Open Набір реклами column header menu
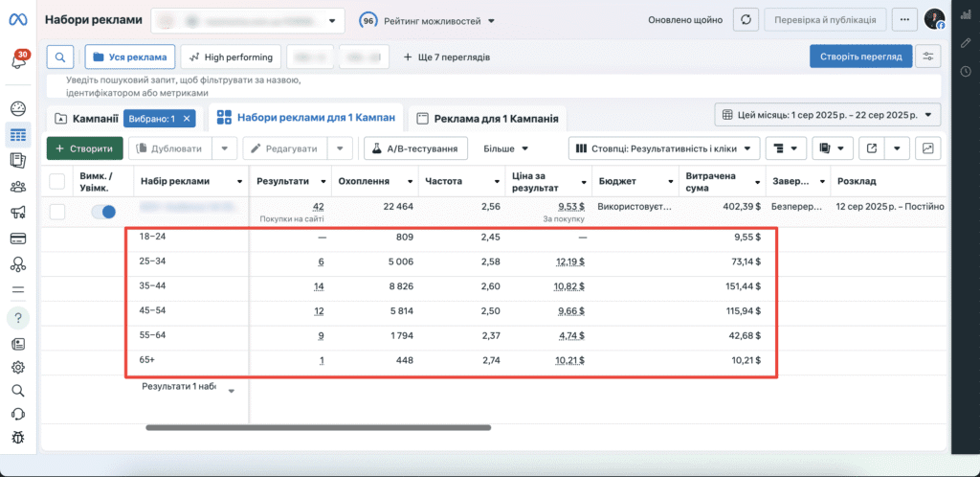980x477 pixels. pyautogui.click(x=239, y=182)
